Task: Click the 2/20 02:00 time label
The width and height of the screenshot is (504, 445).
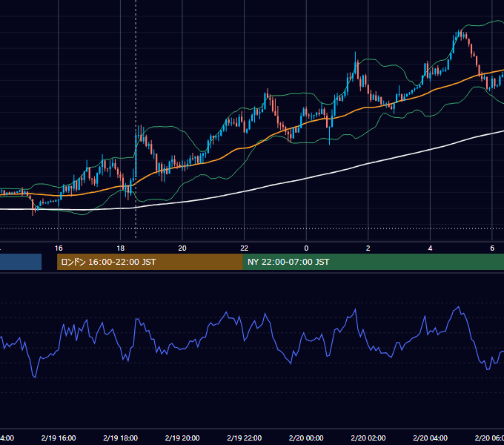Action: pyautogui.click(x=368, y=438)
